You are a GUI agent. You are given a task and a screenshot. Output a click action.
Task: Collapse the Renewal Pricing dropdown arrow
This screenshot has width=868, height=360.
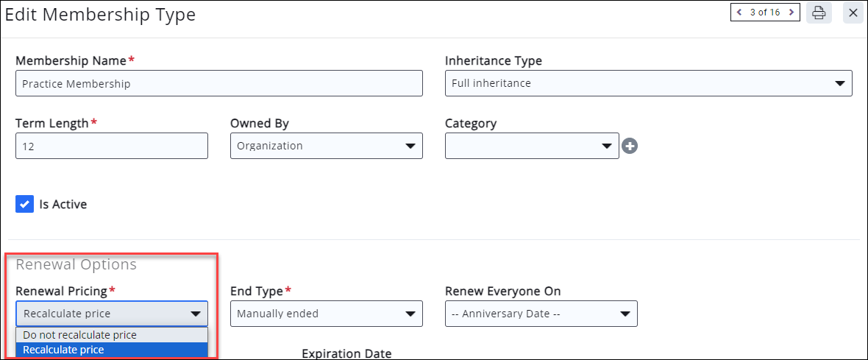pos(196,314)
